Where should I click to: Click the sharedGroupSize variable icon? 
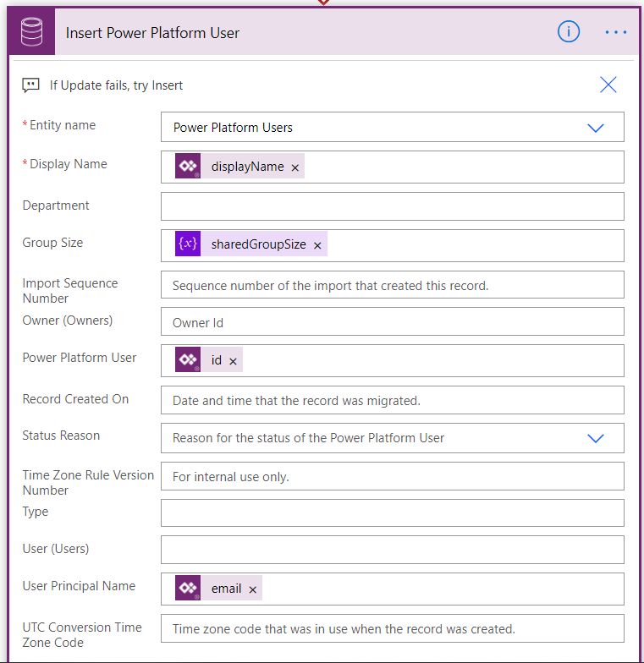pos(188,244)
